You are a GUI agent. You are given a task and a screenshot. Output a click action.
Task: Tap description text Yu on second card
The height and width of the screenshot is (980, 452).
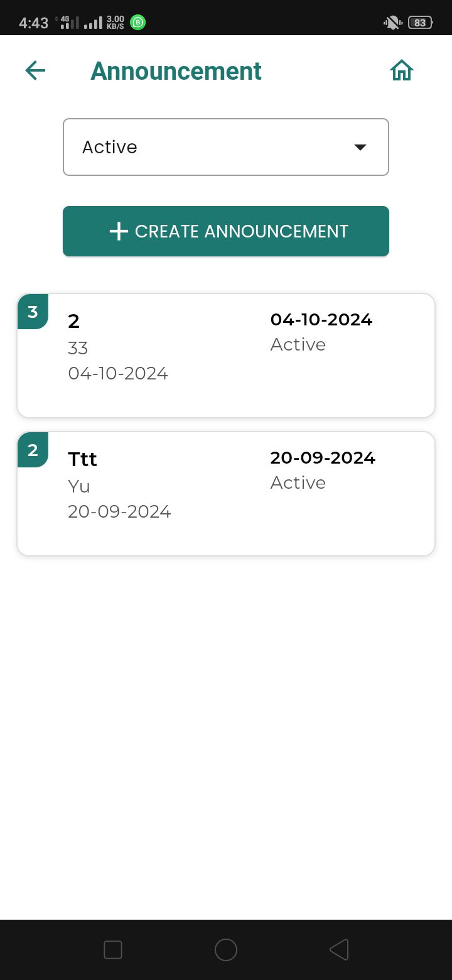pos(79,486)
